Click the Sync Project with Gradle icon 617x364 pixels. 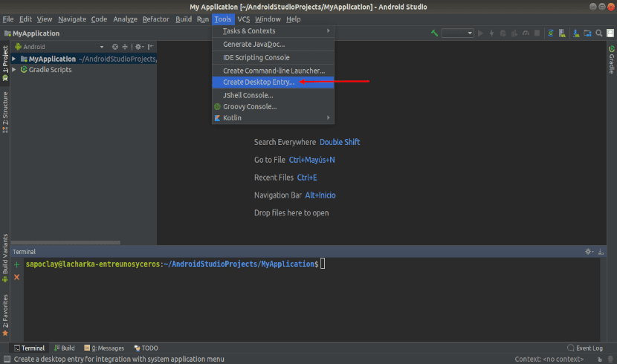[x=551, y=33]
